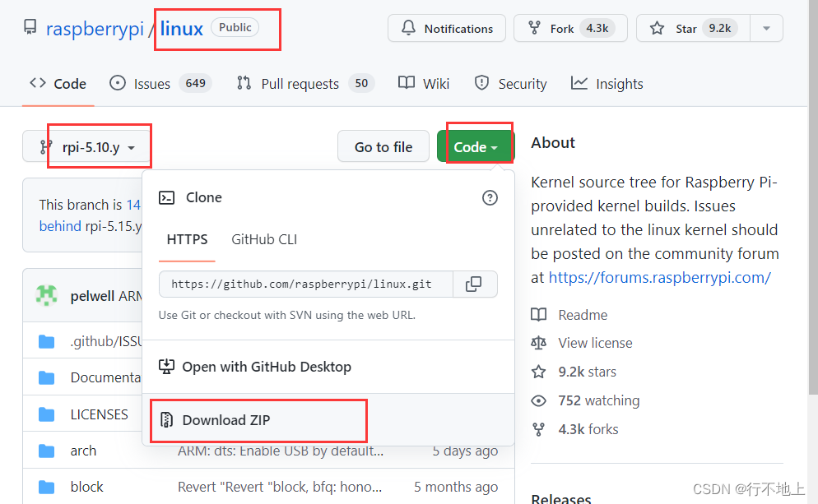Open the Wiki tab
The image size is (818, 504).
point(423,83)
